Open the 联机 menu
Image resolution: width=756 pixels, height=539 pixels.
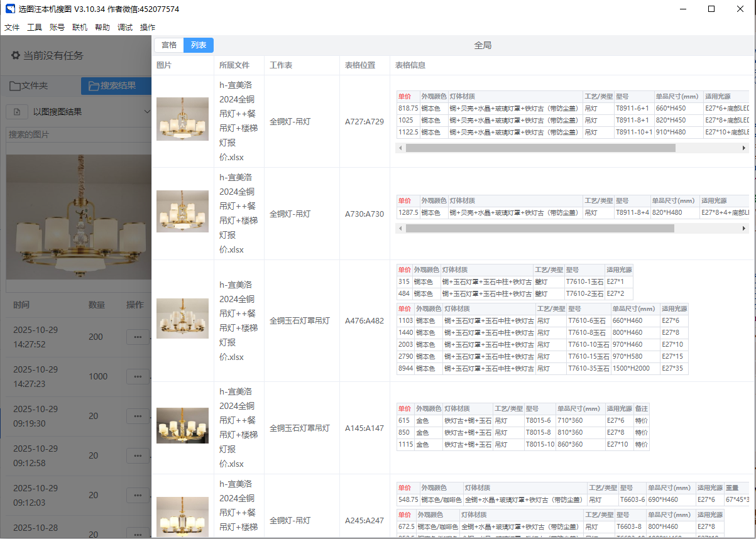click(x=80, y=28)
